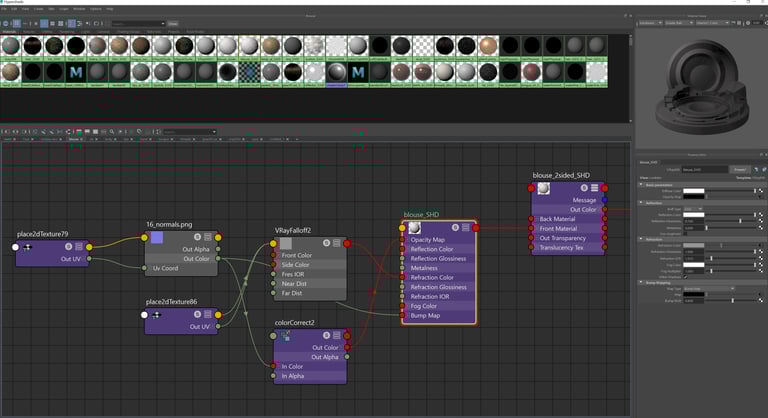Click sphere swatch icon on blouse_2sided_SHD node

(544, 188)
